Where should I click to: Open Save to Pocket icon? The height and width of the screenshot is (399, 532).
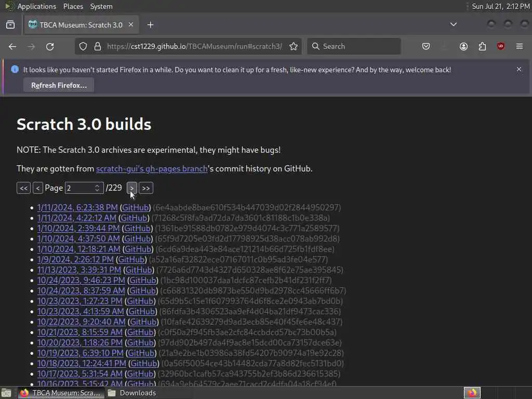pos(426,46)
